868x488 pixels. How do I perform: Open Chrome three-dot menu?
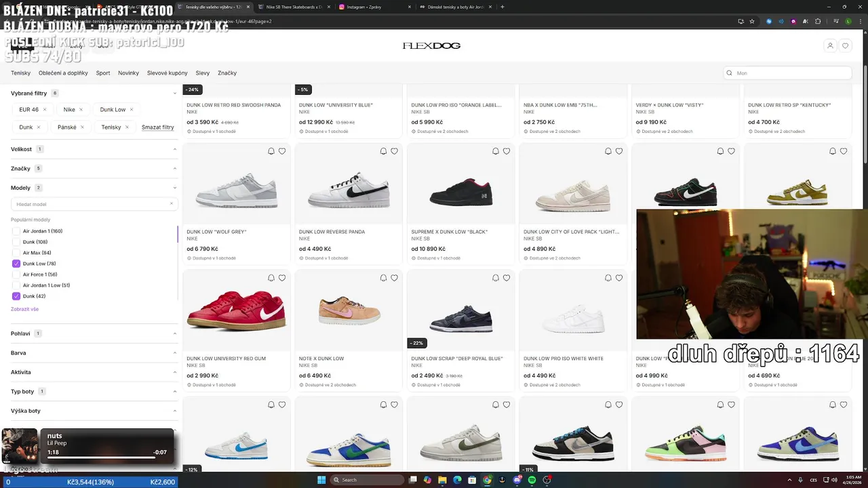click(x=861, y=21)
